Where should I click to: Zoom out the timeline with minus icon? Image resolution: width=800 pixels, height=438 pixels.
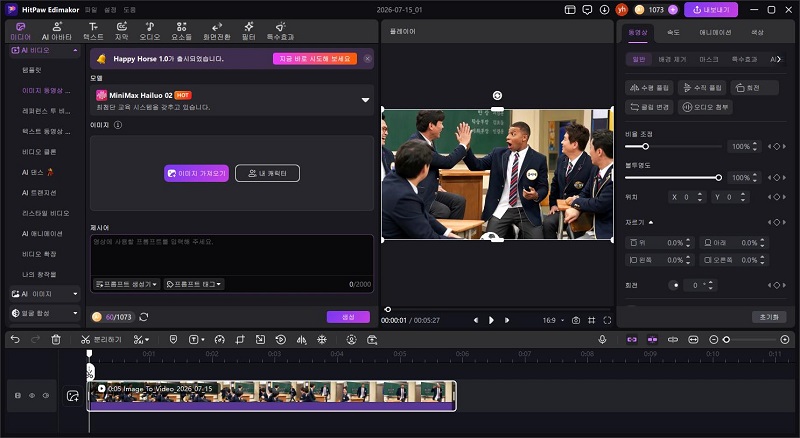(x=713, y=339)
